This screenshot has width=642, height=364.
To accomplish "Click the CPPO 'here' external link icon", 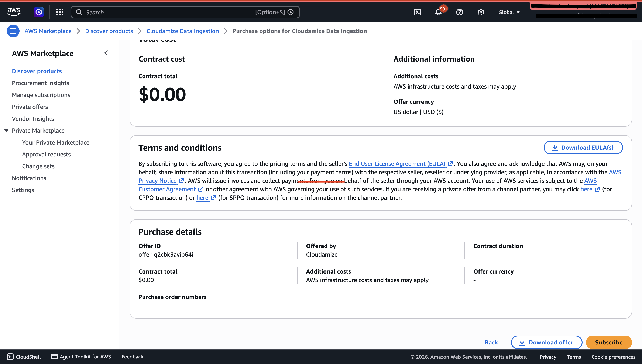I will point(597,189).
